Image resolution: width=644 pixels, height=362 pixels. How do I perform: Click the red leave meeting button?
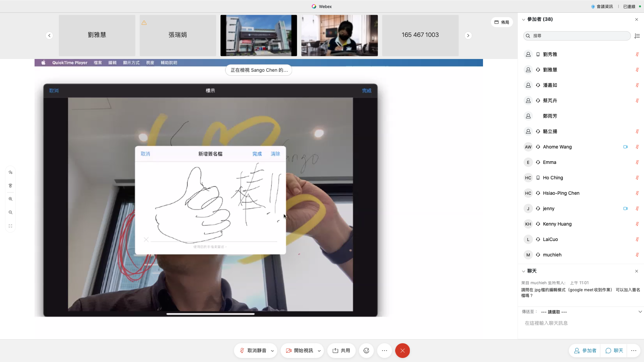tap(402, 351)
